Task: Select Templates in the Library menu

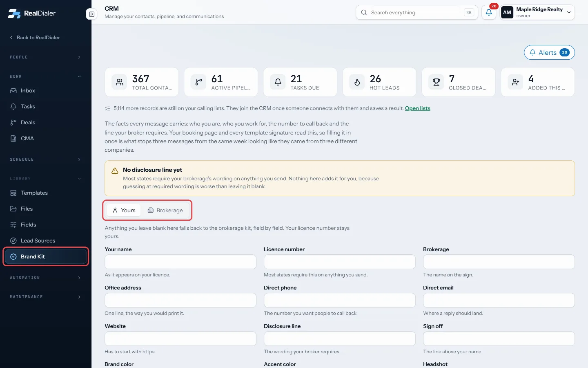Action: 46,193
